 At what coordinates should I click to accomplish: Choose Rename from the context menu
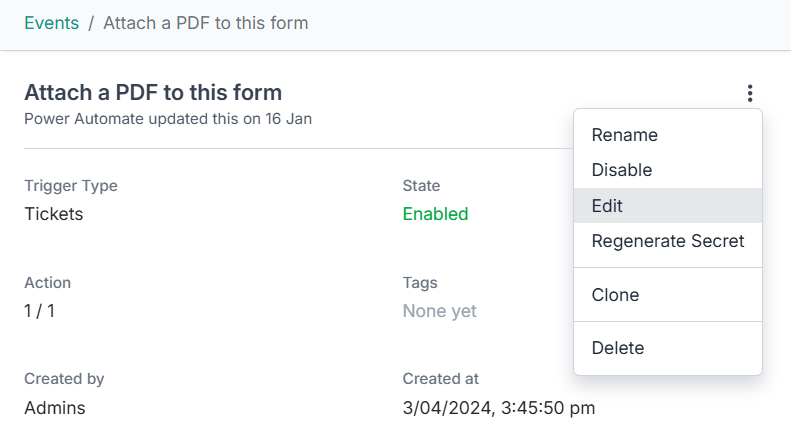click(x=624, y=135)
